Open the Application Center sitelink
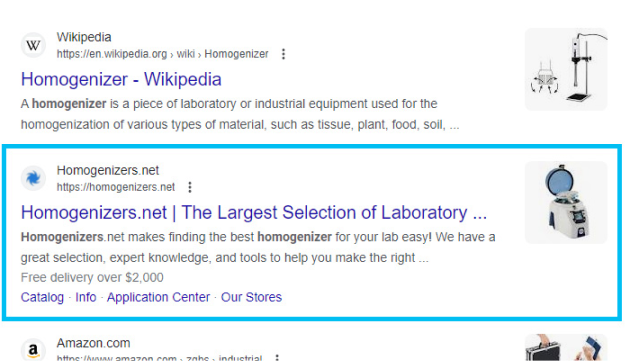 (158, 297)
